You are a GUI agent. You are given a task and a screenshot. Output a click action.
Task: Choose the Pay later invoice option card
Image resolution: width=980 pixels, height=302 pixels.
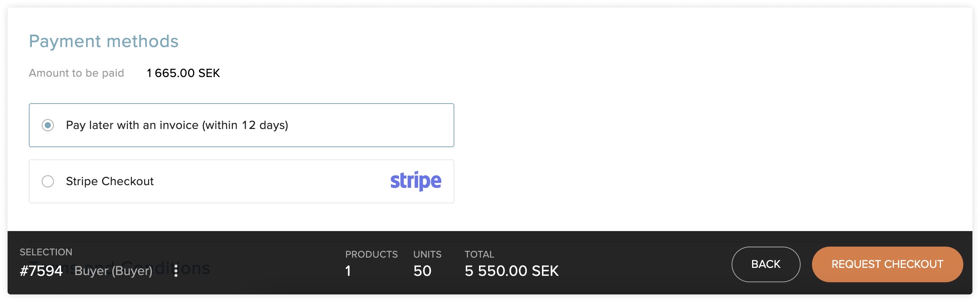click(x=242, y=125)
